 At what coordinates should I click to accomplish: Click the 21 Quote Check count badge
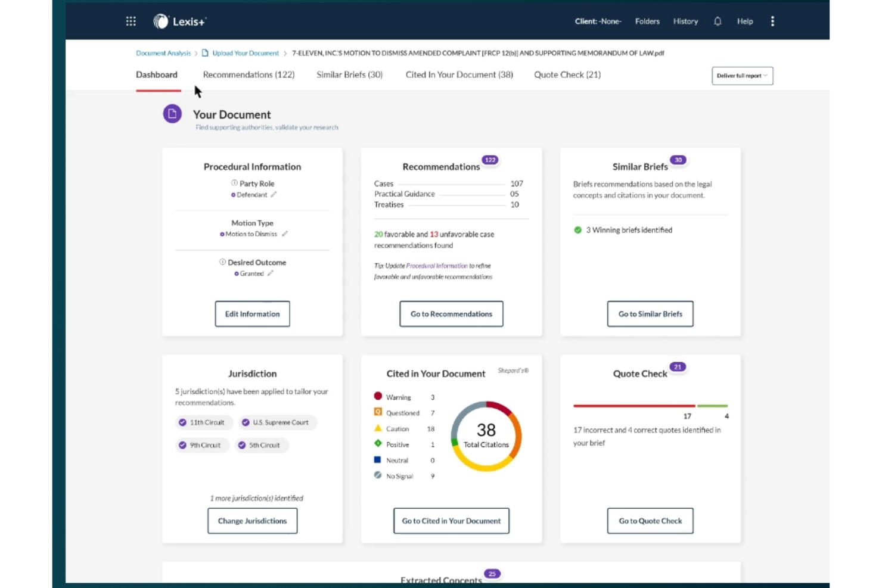(678, 367)
